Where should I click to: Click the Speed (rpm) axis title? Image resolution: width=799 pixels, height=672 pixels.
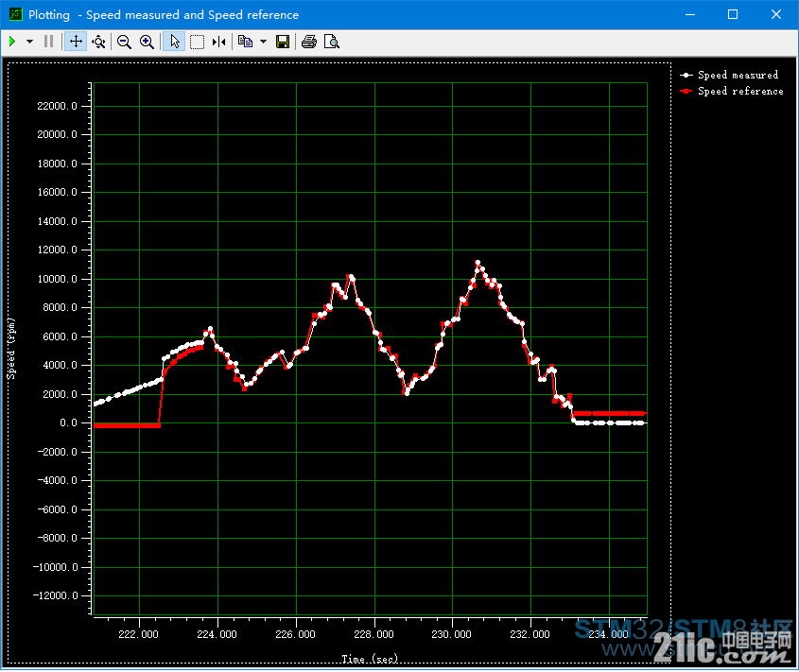(11, 349)
